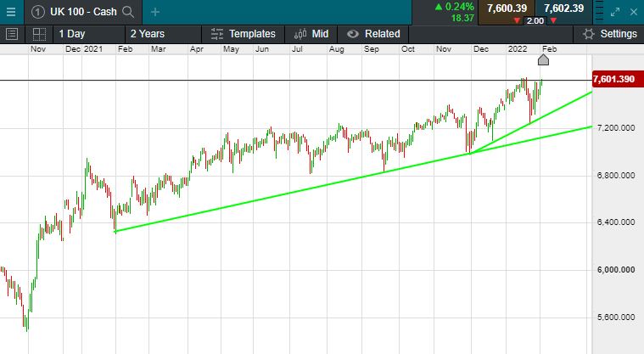Click the 2.00 spread indicator

[535, 21]
